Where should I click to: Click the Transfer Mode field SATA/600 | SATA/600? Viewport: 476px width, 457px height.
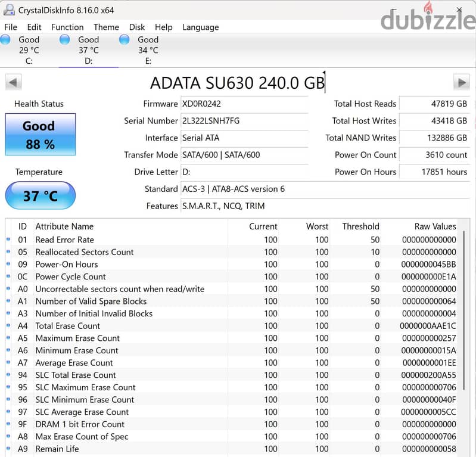pos(244,155)
